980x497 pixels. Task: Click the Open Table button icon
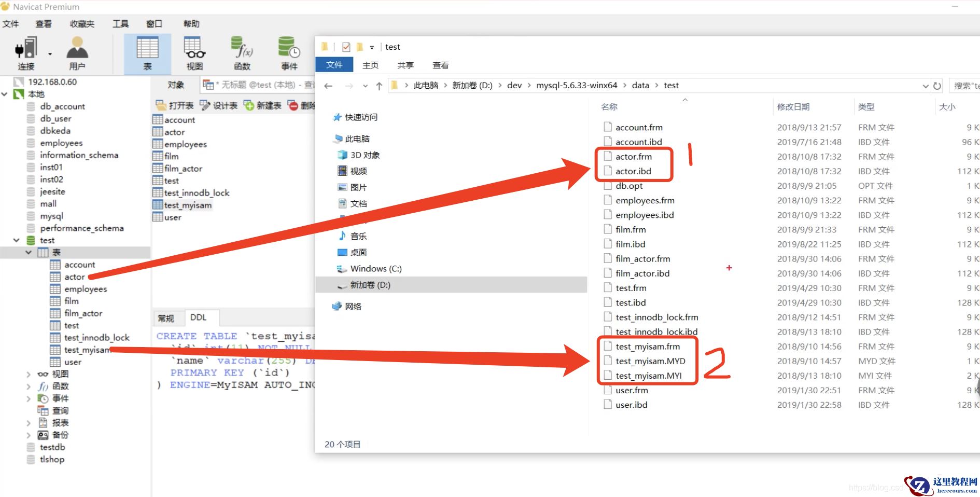click(x=161, y=105)
